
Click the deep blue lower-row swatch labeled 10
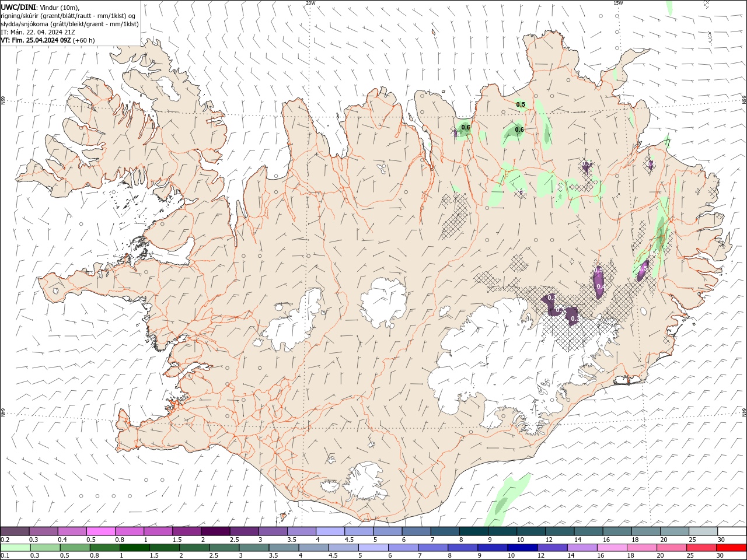(522, 548)
